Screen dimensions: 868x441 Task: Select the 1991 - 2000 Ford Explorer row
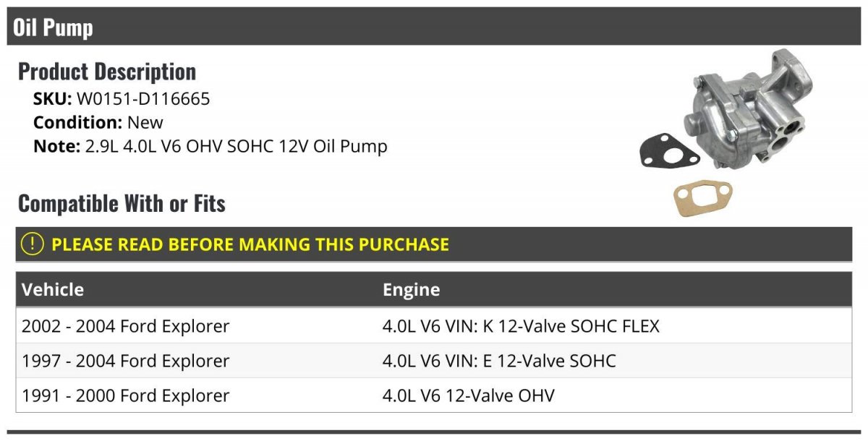click(x=126, y=395)
